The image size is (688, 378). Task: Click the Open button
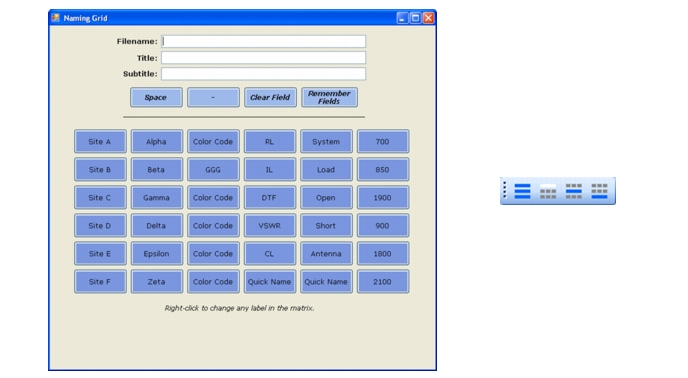click(326, 198)
